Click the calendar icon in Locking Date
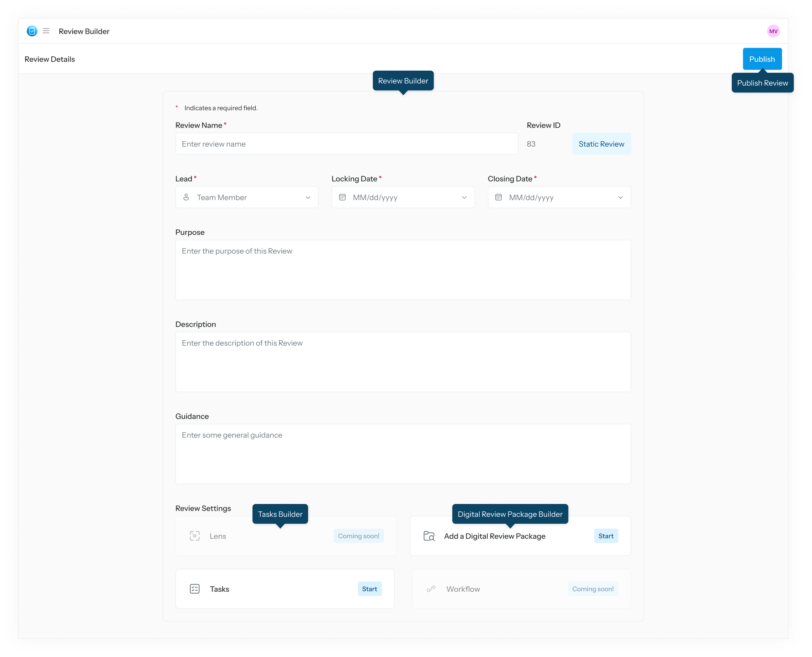 pyautogui.click(x=343, y=197)
